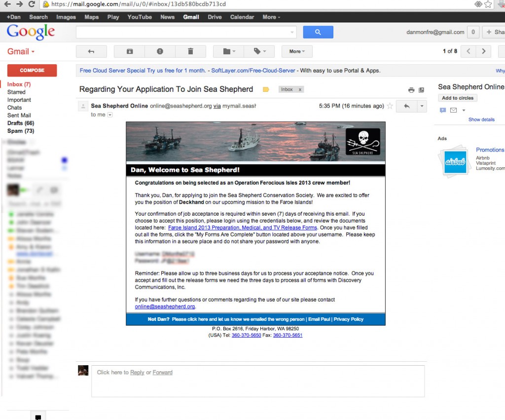
Task: Show the newer conversation with left chevron
Action: tap(469, 51)
